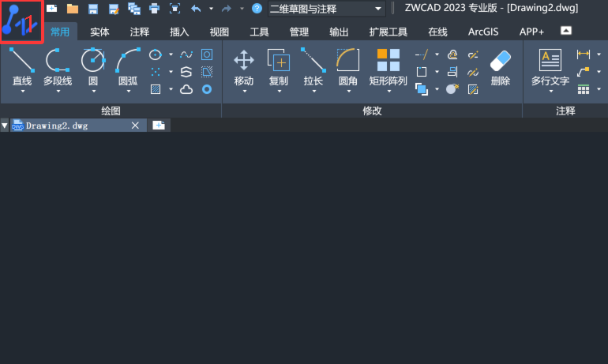Select the Multiple Points tool icon

click(x=155, y=72)
